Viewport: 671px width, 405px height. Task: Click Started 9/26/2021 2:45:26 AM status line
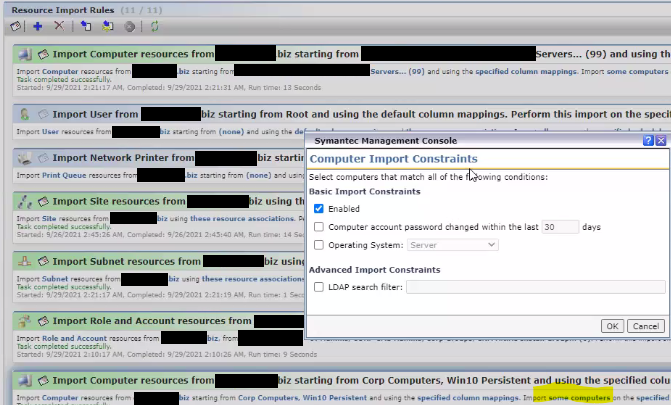click(160, 235)
